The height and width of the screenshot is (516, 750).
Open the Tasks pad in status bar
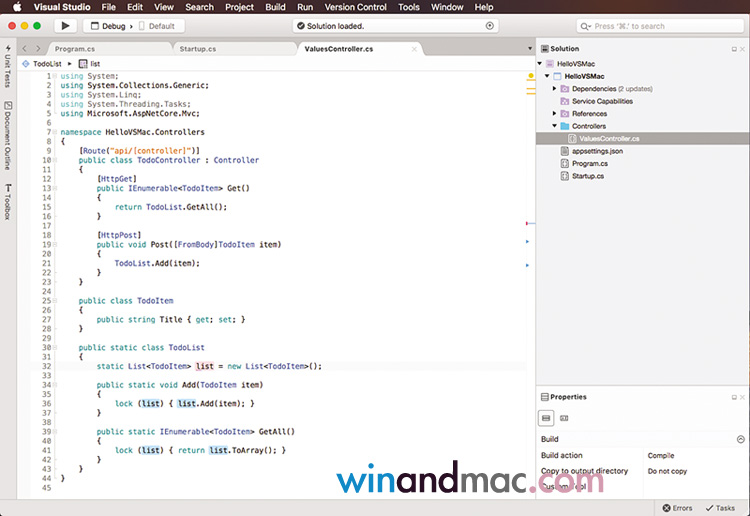click(x=720, y=508)
